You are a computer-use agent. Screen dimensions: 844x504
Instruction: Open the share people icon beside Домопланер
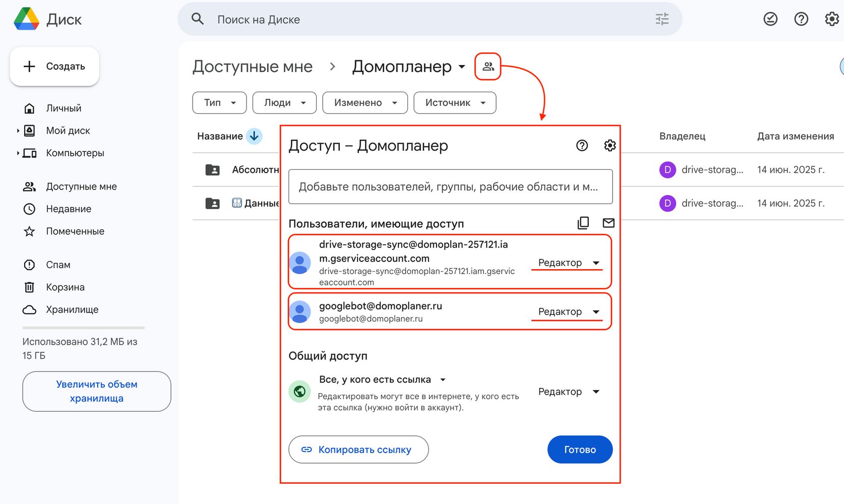[x=488, y=67]
